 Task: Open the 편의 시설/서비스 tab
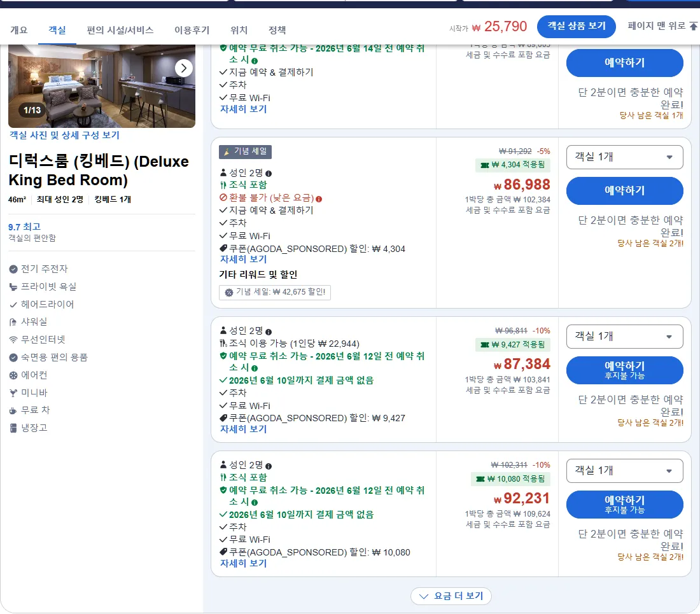(x=120, y=30)
